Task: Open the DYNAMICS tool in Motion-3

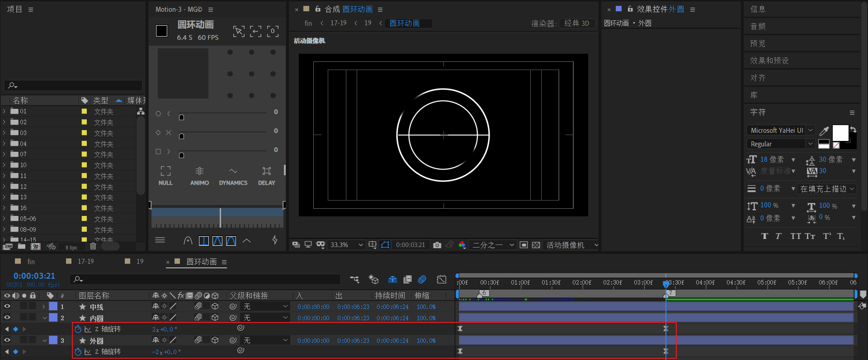Action: point(233,176)
